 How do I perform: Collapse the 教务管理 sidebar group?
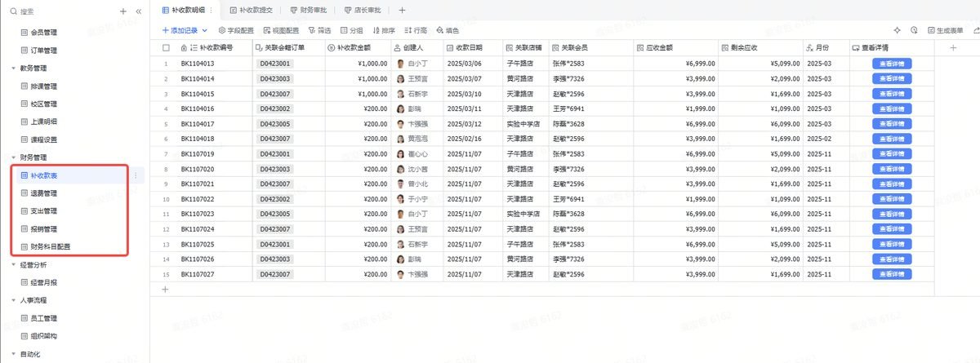pyautogui.click(x=14, y=68)
